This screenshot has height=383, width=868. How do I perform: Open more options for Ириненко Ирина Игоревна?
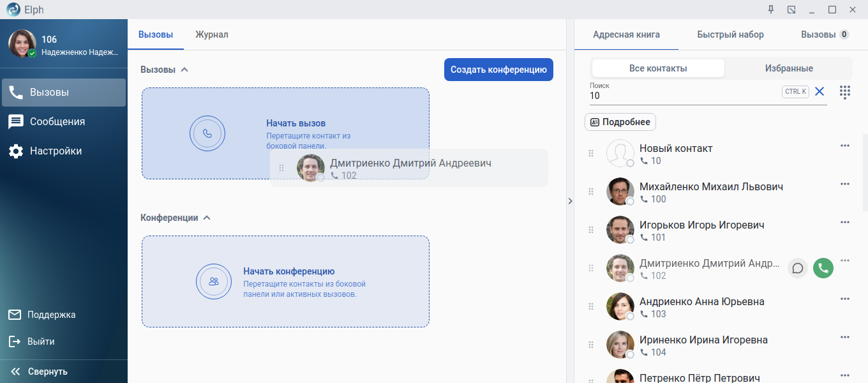pyautogui.click(x=845, y=337)
